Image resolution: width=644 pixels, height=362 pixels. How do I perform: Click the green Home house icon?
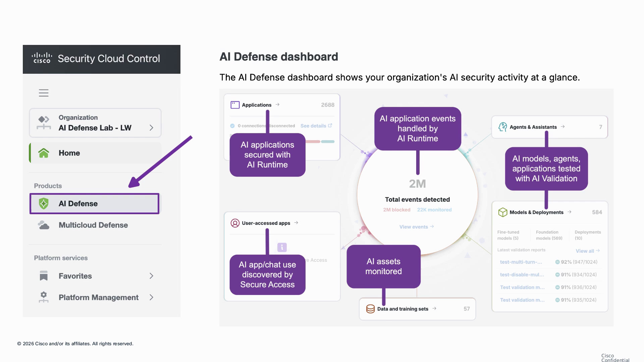pos(44,153)
